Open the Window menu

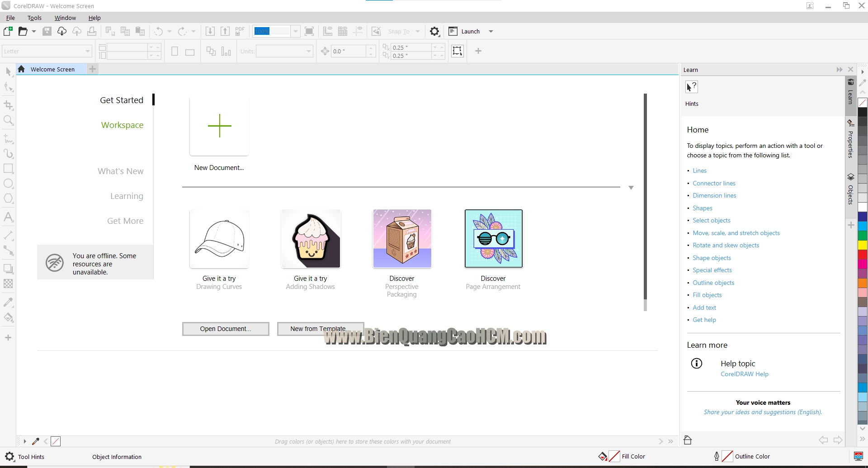65,18
